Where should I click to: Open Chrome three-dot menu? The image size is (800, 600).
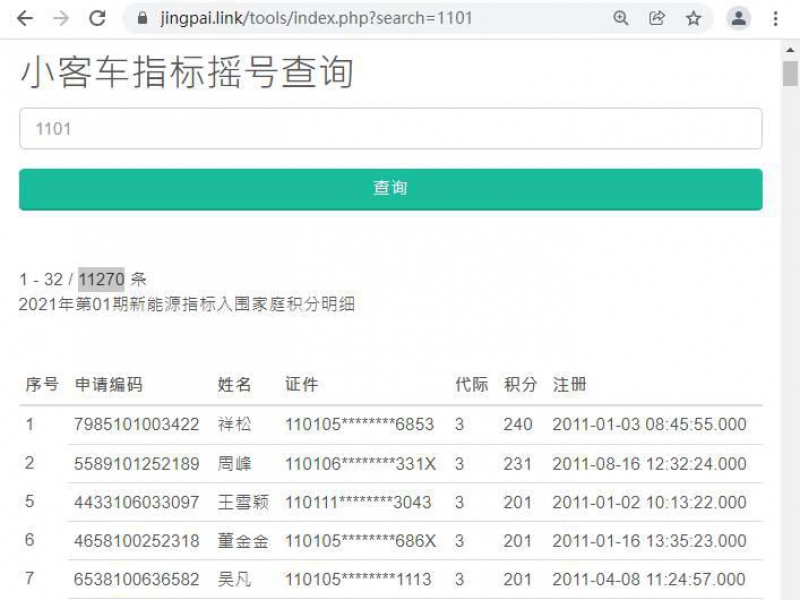point(775,18)
